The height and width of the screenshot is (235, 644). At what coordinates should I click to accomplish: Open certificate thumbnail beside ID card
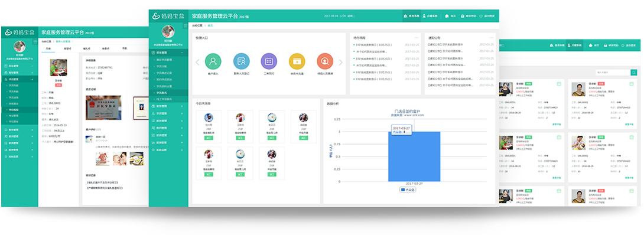(x=141, y=107)
